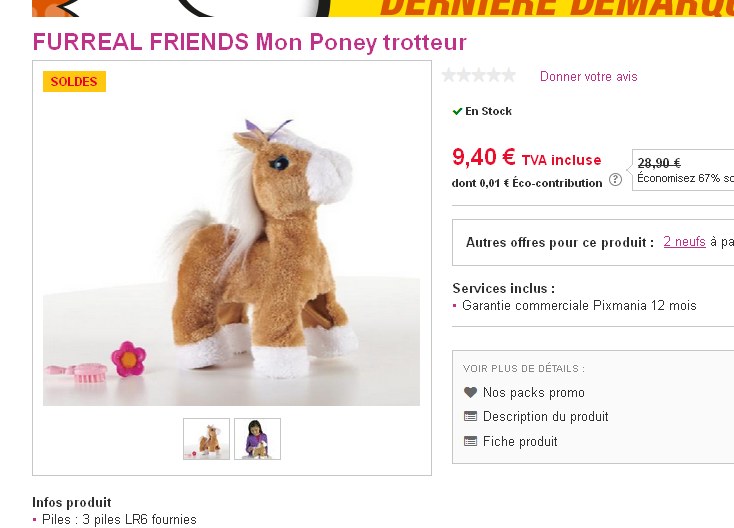This screenshot has width=734, height=528.
Task: Click the product title FURREAL FRIENDS Mon Poney trotteur
Action: [x=250, y=42]
